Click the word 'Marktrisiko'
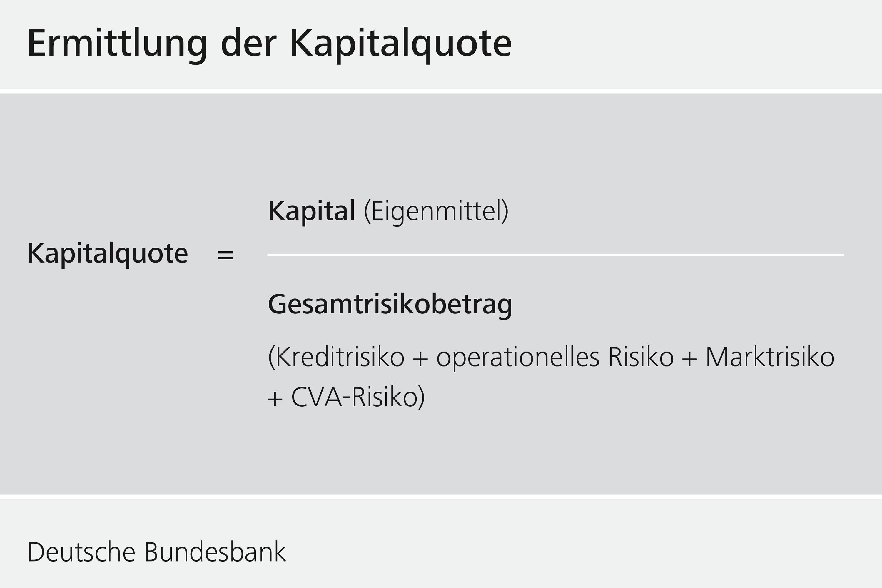 [770, 357]
